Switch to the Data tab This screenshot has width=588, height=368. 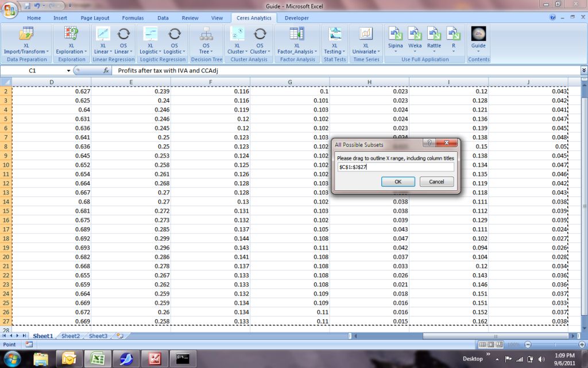[163, 18]
